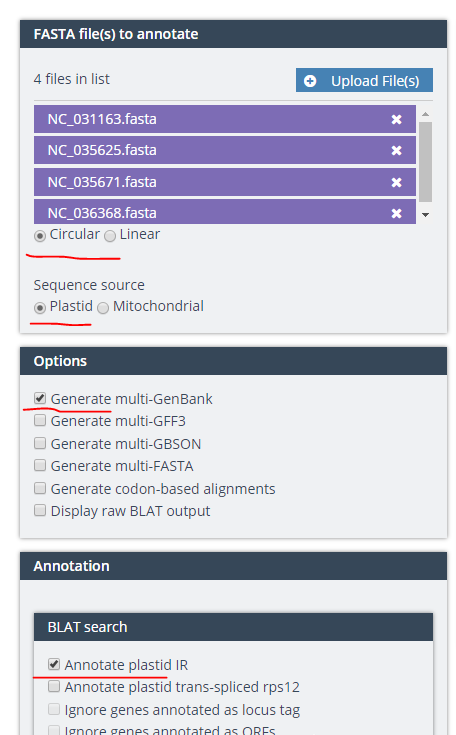Uncheck Annotate plastid IR

pos(54,664)
